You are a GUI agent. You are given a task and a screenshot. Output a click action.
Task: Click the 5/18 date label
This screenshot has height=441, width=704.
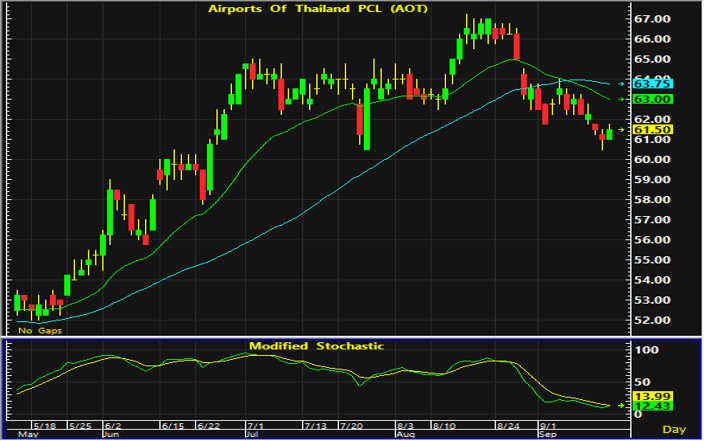pos(45,426)
